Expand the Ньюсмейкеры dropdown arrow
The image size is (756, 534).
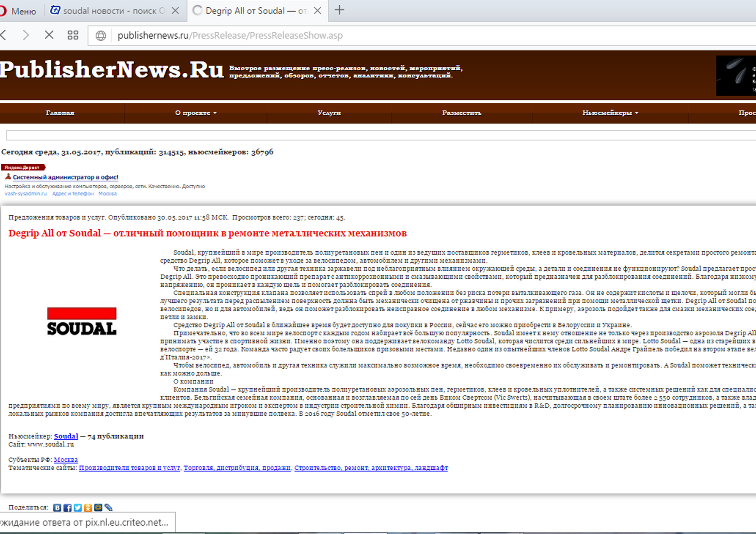click(636, 113)
